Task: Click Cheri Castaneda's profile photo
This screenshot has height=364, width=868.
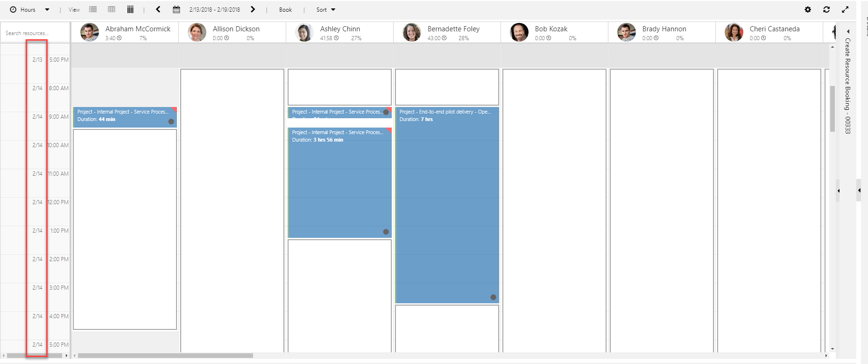Action: pyautogui.click(x=734, y=32)
